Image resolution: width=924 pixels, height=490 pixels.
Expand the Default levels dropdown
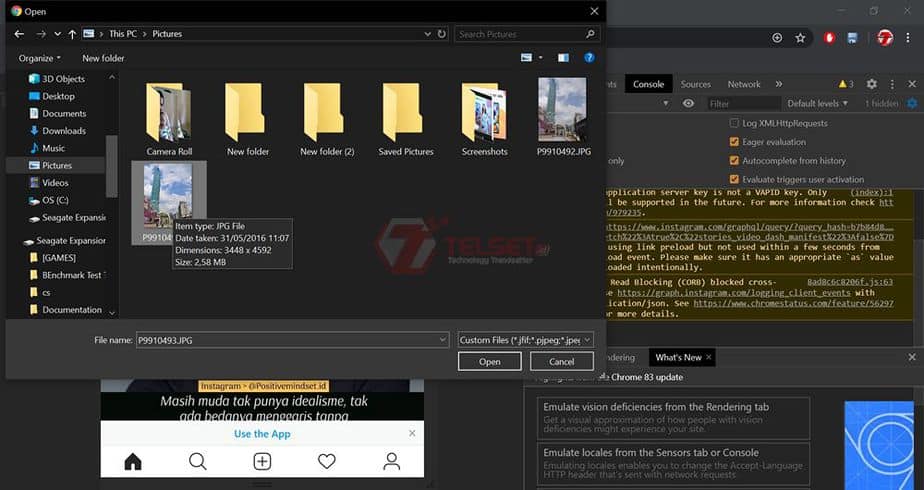coord(817,103)
